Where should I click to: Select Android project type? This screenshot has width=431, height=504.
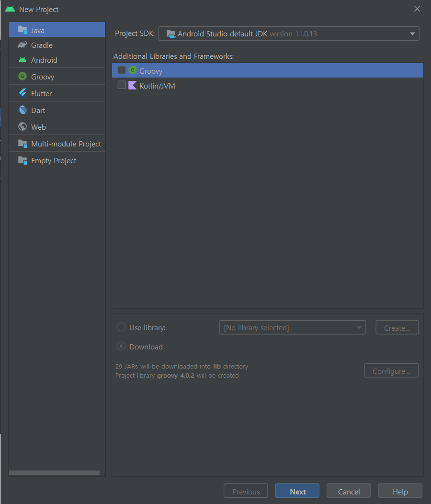[x=57, y=60]
